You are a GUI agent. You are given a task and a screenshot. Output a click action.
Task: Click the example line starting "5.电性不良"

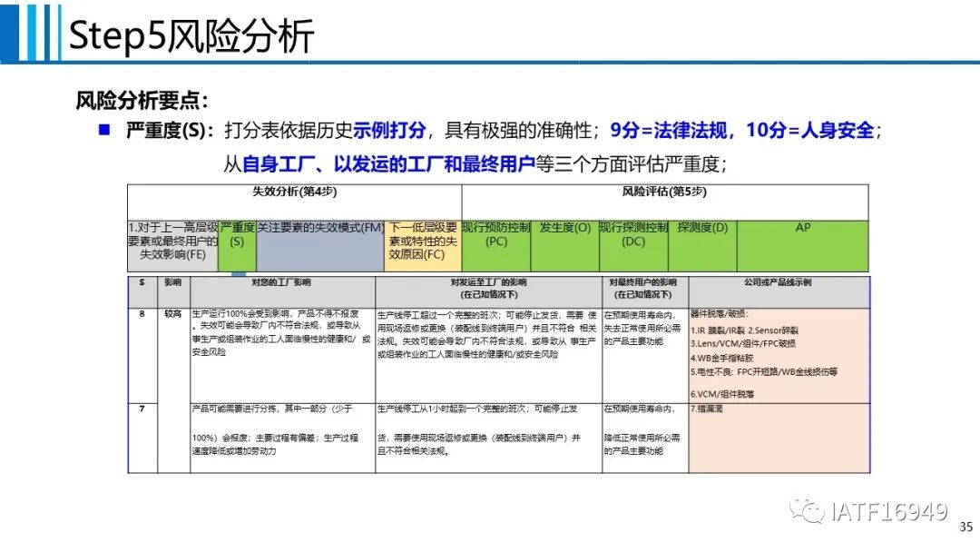(764, 372)
